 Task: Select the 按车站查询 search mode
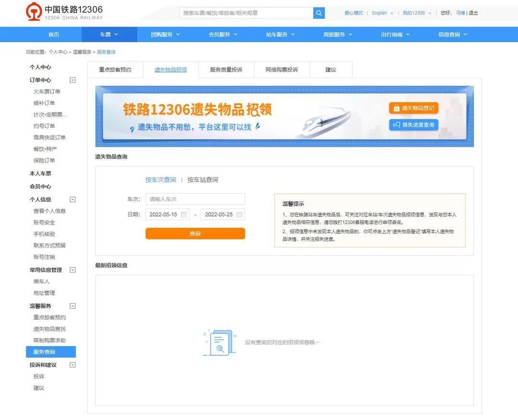203,180
